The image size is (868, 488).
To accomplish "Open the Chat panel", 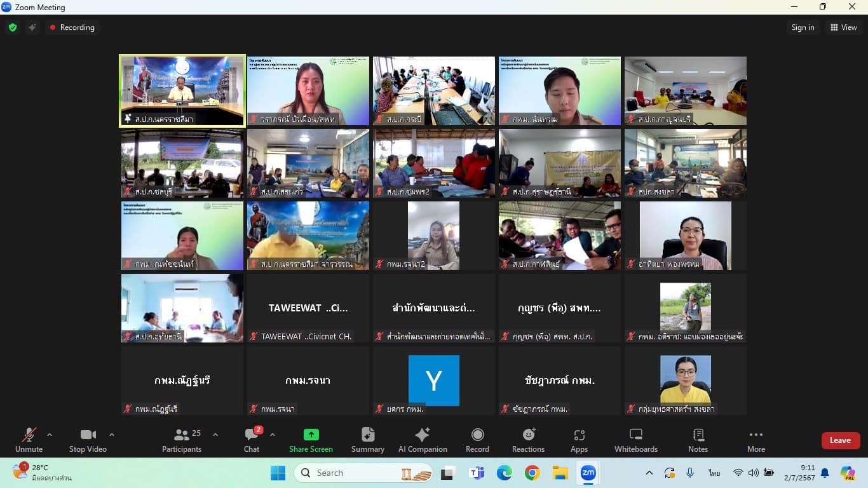I will click(252, 440).
